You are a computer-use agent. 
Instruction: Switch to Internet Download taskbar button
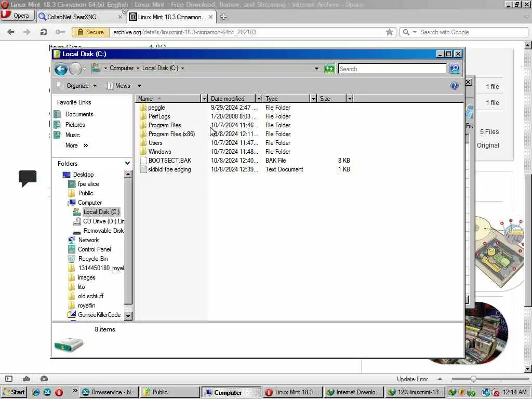[353, 392]
